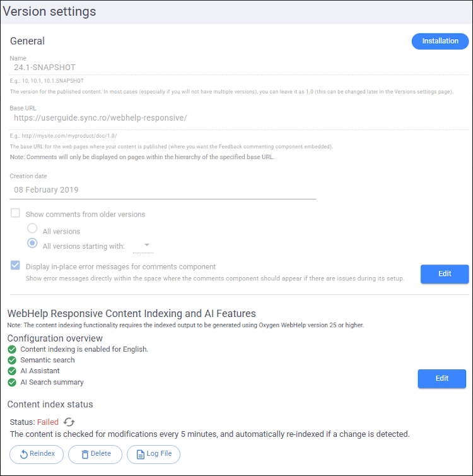Click the green check icon beside AI Assistant
Screen dimensions: 473x476
coord(12,371)
